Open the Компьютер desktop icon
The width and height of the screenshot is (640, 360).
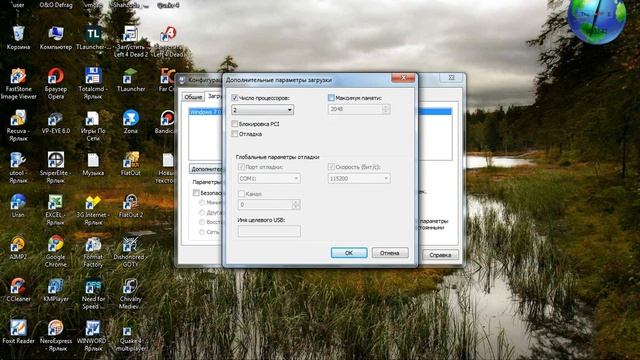pos(56,38)
